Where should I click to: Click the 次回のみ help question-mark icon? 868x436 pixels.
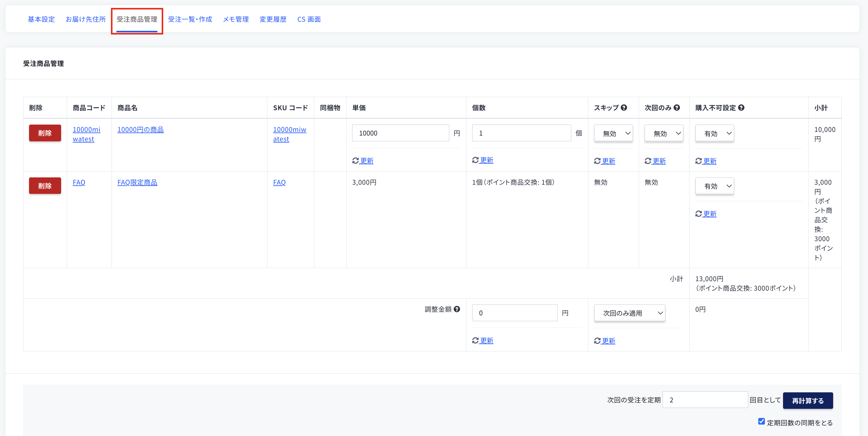coord(677,108)
